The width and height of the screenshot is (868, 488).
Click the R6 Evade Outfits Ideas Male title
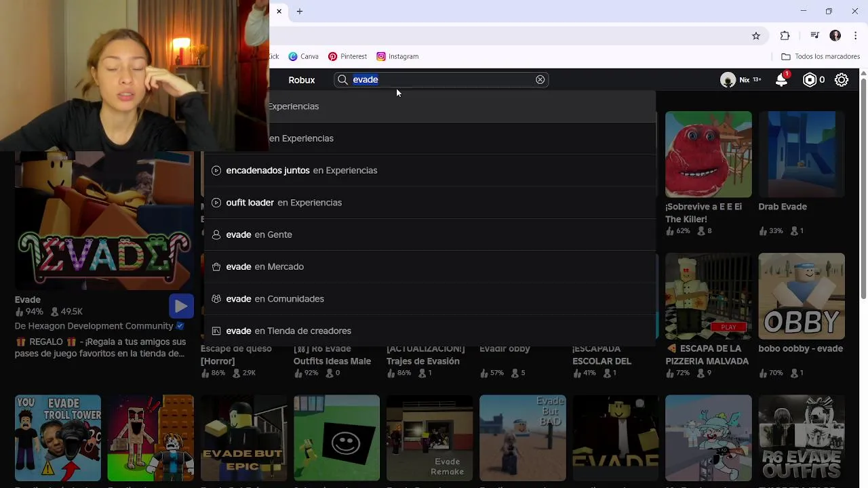(x=332, y=355)
